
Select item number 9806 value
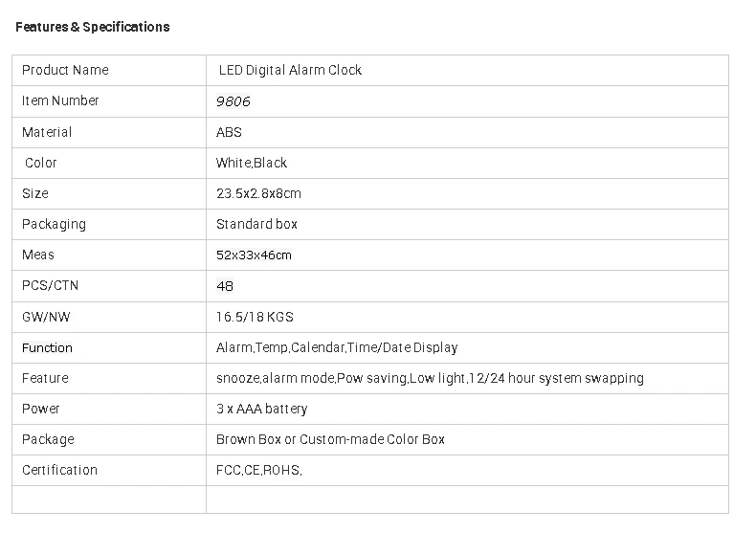tap(233, 101)
